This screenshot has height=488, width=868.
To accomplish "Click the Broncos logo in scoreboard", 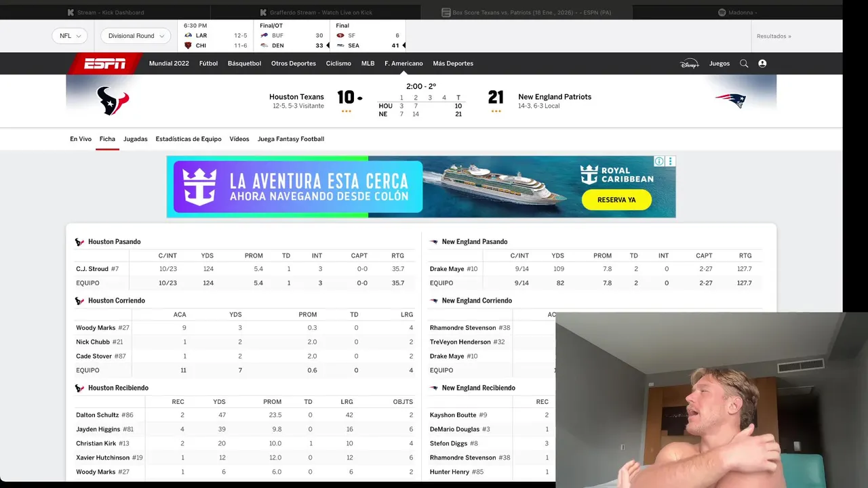I will coord(264,45).
